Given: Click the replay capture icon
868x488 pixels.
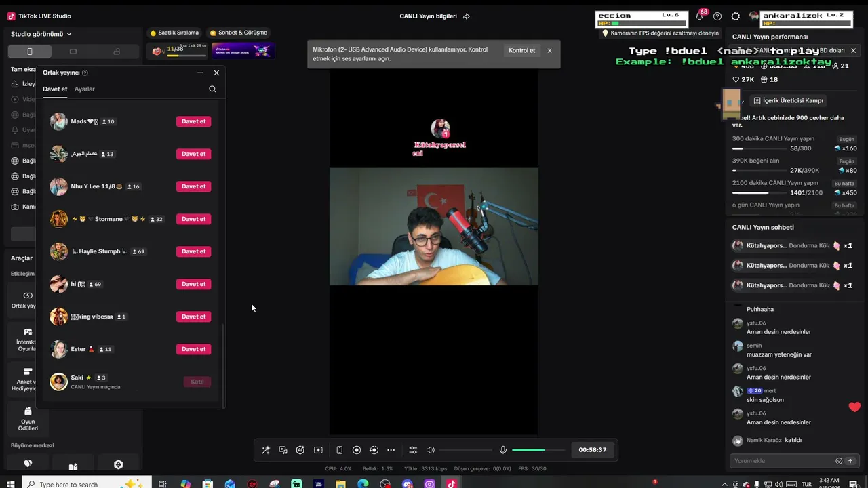Looking at the screenshot, I should coord(374,450).
